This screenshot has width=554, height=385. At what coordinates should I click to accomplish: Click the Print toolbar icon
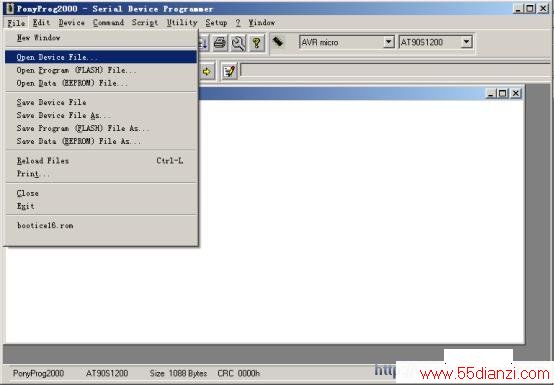click(220, 43)
